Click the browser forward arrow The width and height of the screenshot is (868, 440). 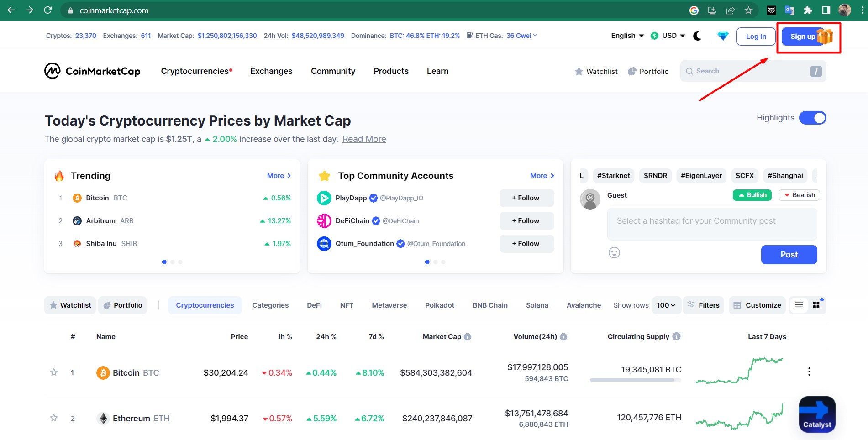(30, 10)
